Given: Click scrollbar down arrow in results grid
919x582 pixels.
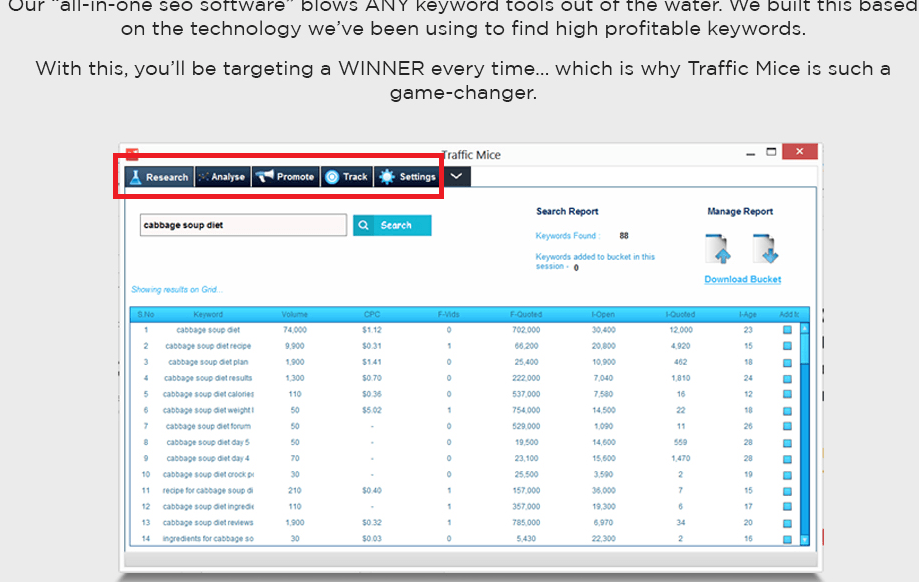Looking at the screenshot, I should 805,540.
